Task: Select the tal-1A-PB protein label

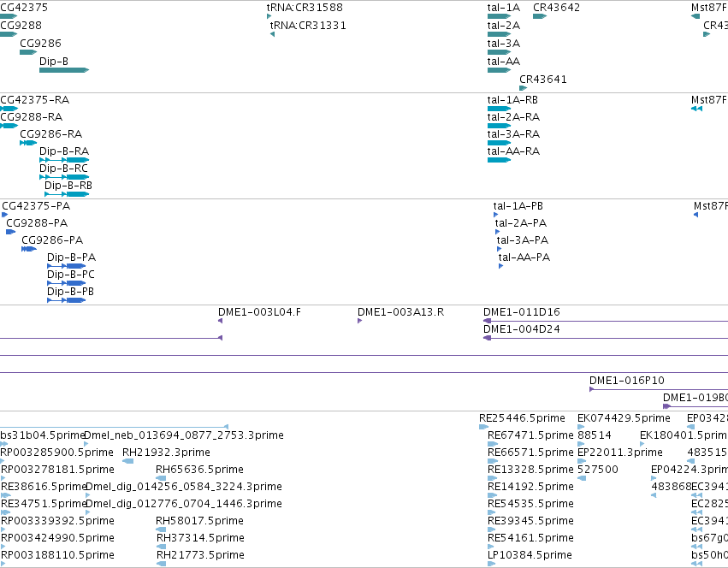Action: coord(518,206)
